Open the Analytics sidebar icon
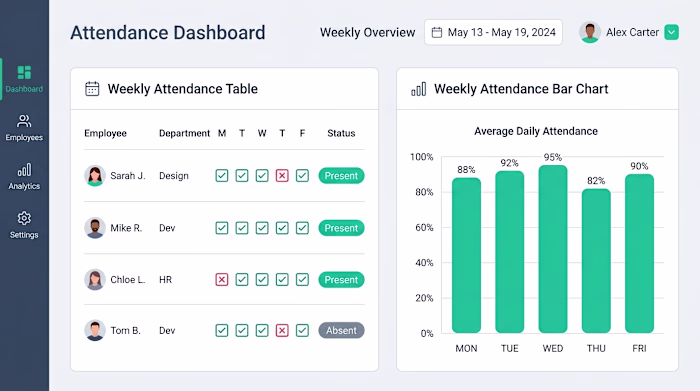Viewport: 700px width, 391px height. click(x=24, y=170)
